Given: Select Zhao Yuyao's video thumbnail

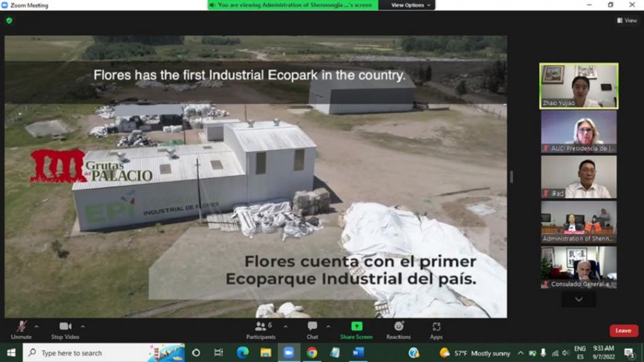Looking at the screenshot, I should (579, 86).
